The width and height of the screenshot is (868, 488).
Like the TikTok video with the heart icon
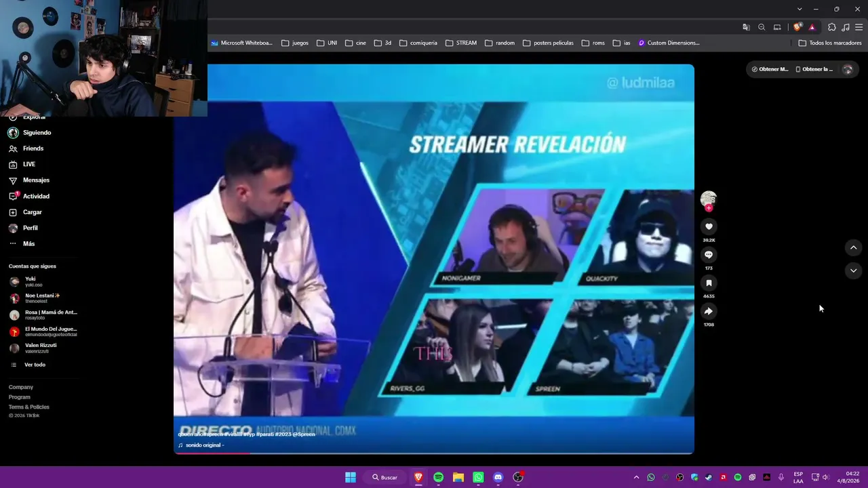709,226
